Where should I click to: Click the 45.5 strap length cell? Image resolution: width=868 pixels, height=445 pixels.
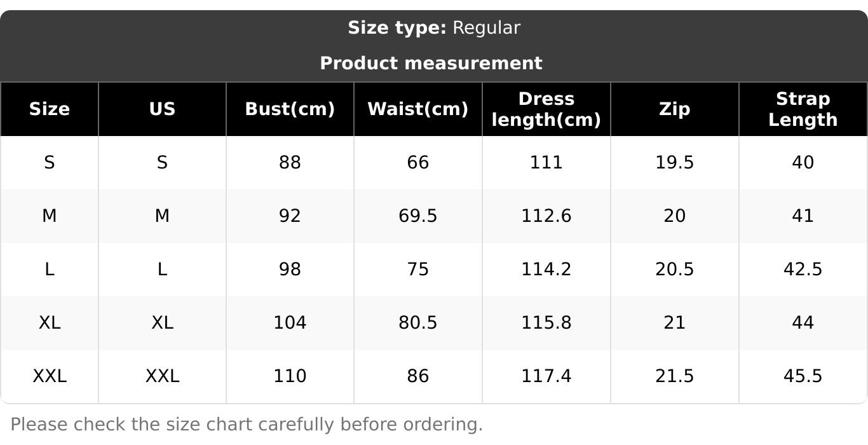803,376
